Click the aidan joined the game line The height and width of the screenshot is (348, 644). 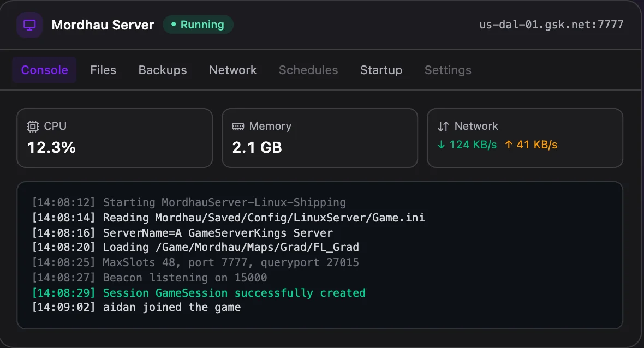point(136,307)
